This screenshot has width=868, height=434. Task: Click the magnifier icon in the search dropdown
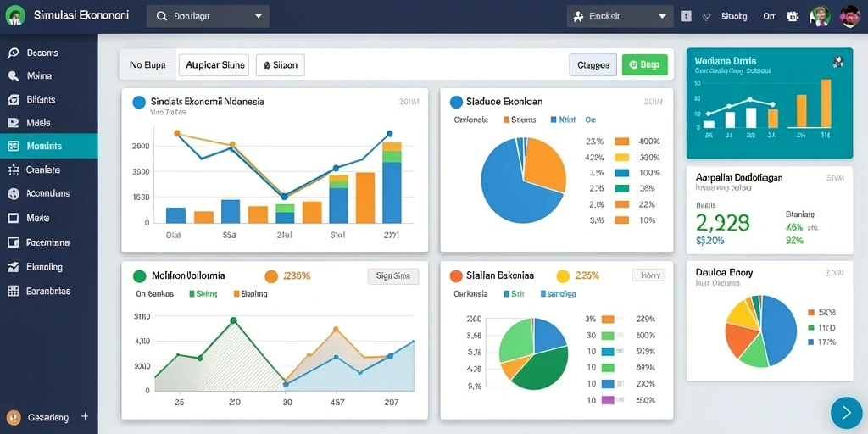[162, 17]
